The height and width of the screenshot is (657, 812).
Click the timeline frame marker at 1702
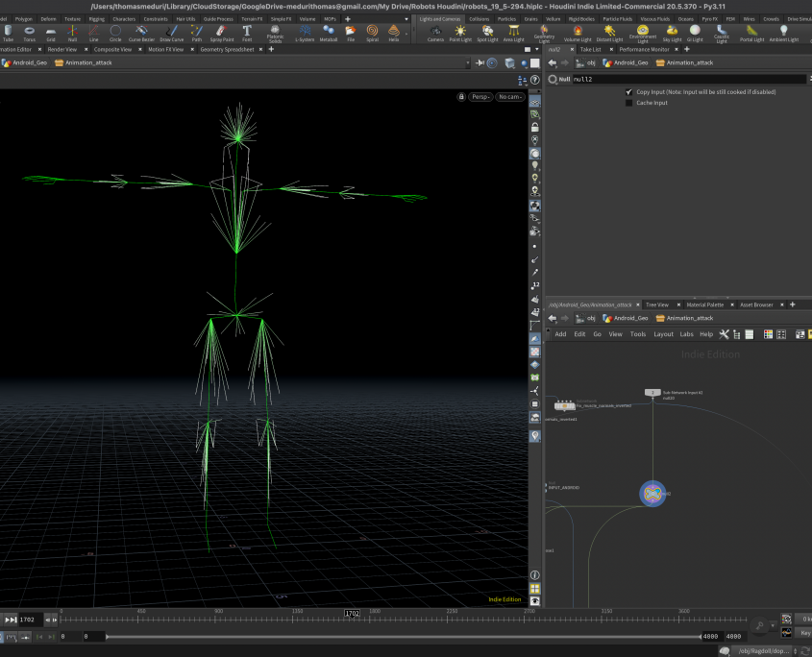[352, 613]
